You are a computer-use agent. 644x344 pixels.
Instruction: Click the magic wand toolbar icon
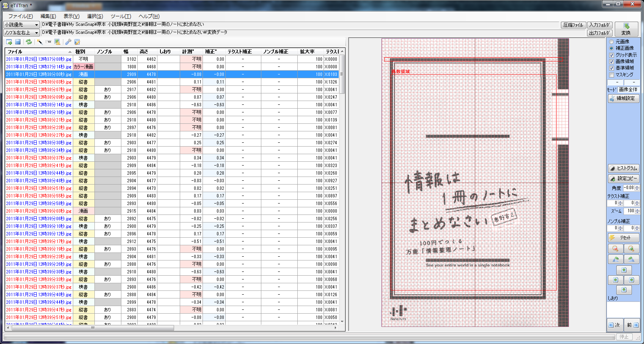(x=39, y=42)
